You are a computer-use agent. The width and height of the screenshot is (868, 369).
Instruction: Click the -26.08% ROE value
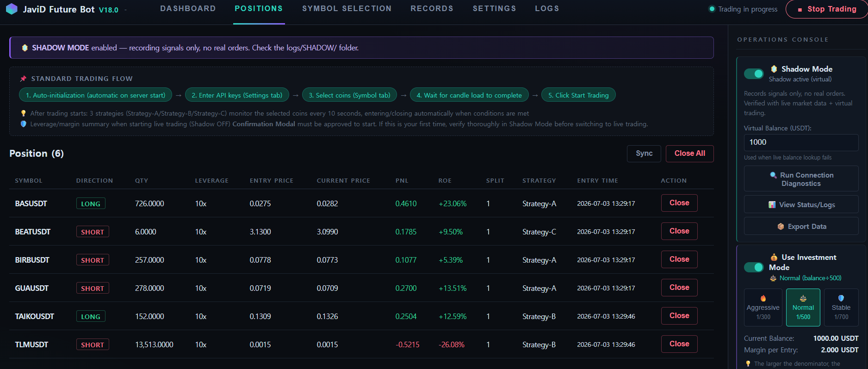[x=452, y=344]
